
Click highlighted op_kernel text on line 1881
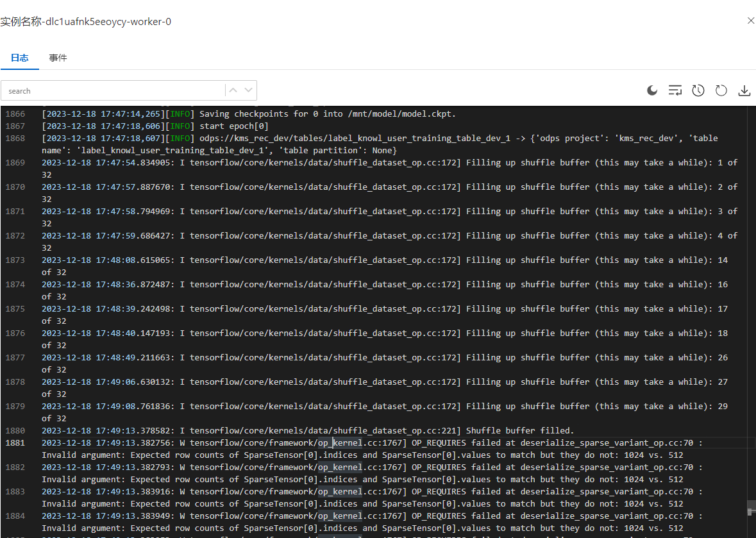pyautogui.click(x=340, y=442)
